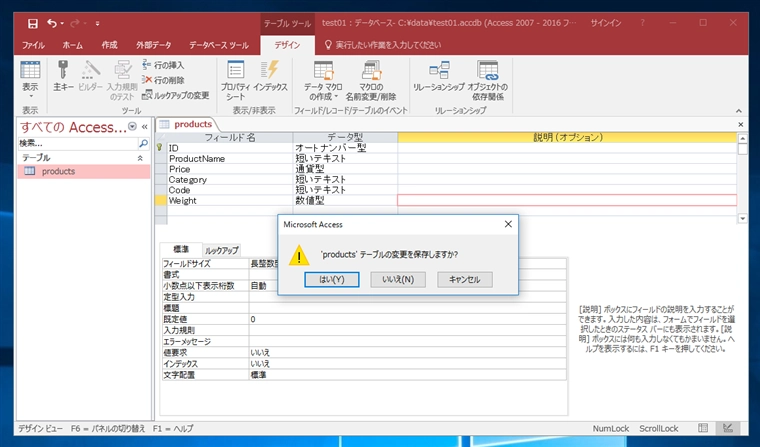The image size is (760, 447).
Task: Click the Price field name cell
Action: click(230, 169)
